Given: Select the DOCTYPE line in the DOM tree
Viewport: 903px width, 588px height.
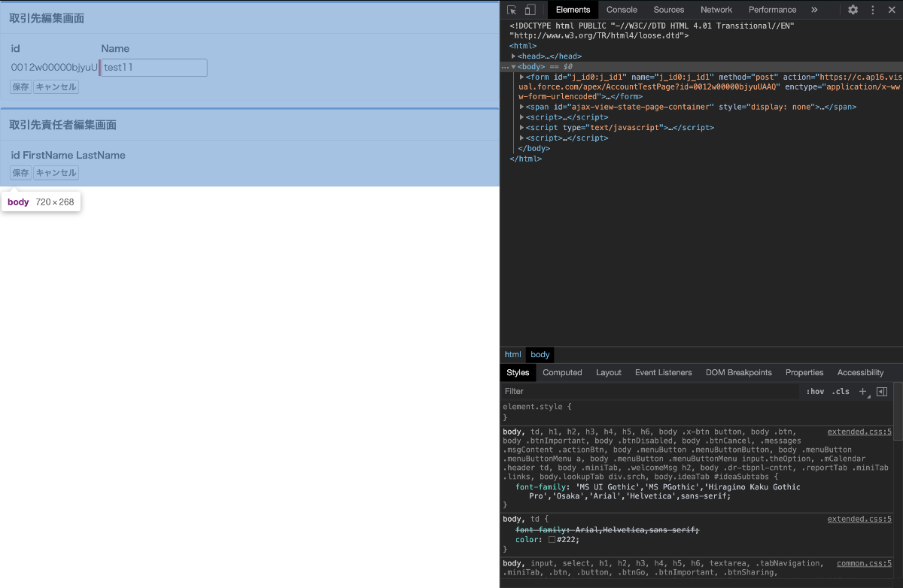Looking at the screenshot, I should pyautogui.click(x=652, y=31).
